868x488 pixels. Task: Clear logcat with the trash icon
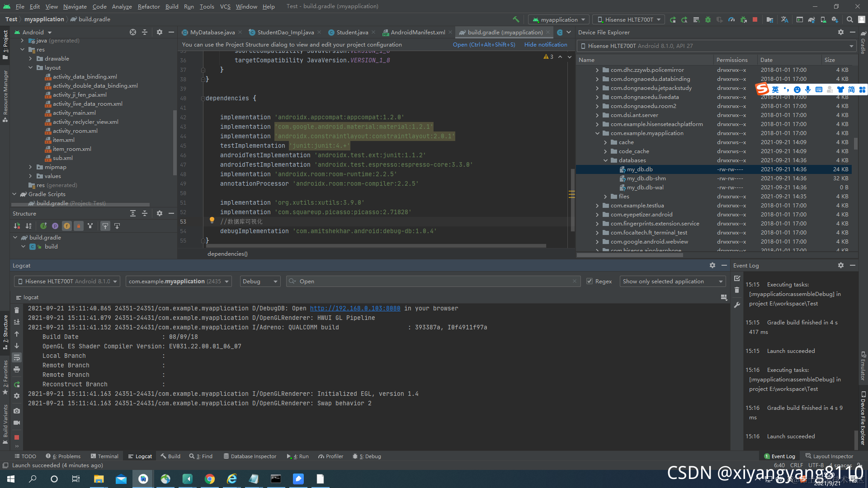tap(17, 310)
